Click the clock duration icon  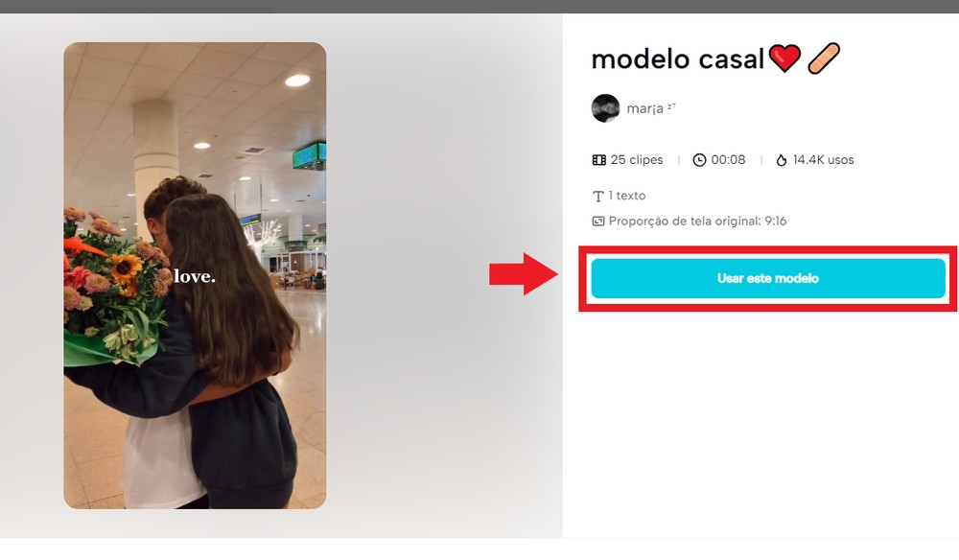coord(699,160)
